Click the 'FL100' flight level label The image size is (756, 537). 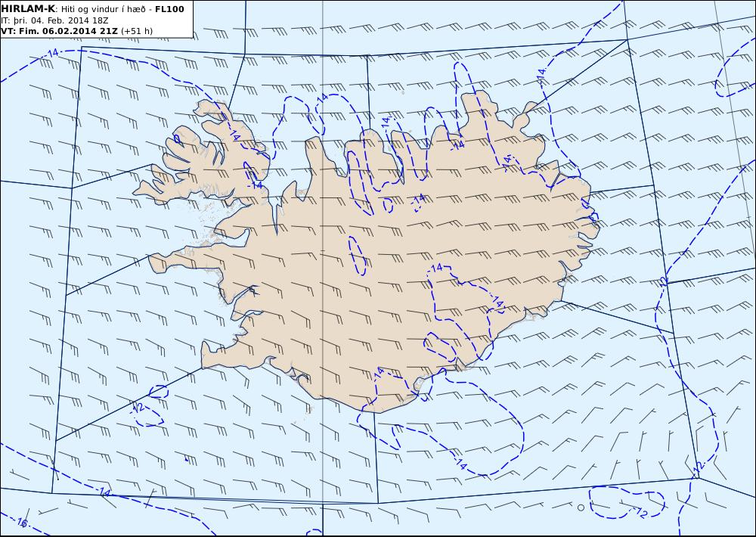click(x=169, y=9)
